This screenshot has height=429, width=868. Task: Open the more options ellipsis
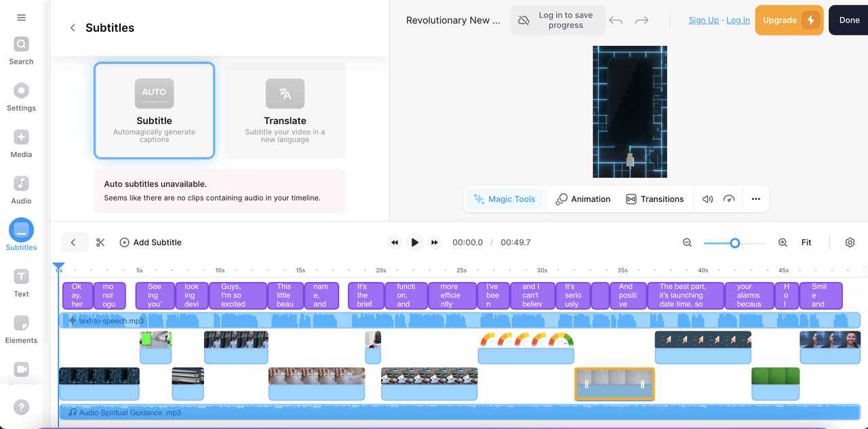point(756,199)
